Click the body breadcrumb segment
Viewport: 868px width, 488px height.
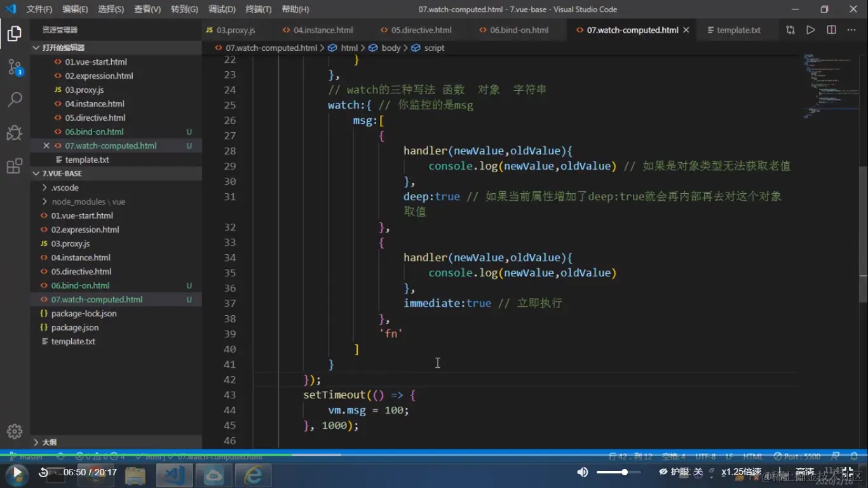point(384,48)
